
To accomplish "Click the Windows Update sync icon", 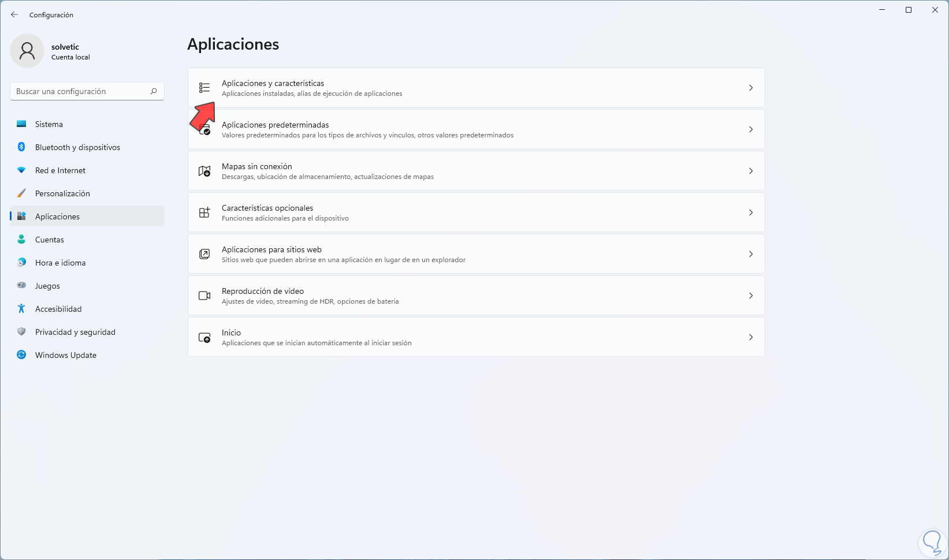I will [x=21, y=355].
